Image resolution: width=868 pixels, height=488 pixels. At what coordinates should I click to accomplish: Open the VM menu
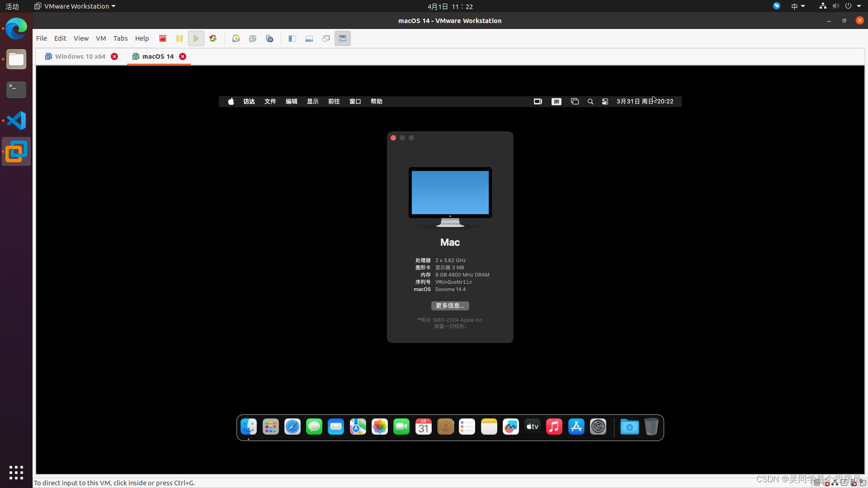101,38
